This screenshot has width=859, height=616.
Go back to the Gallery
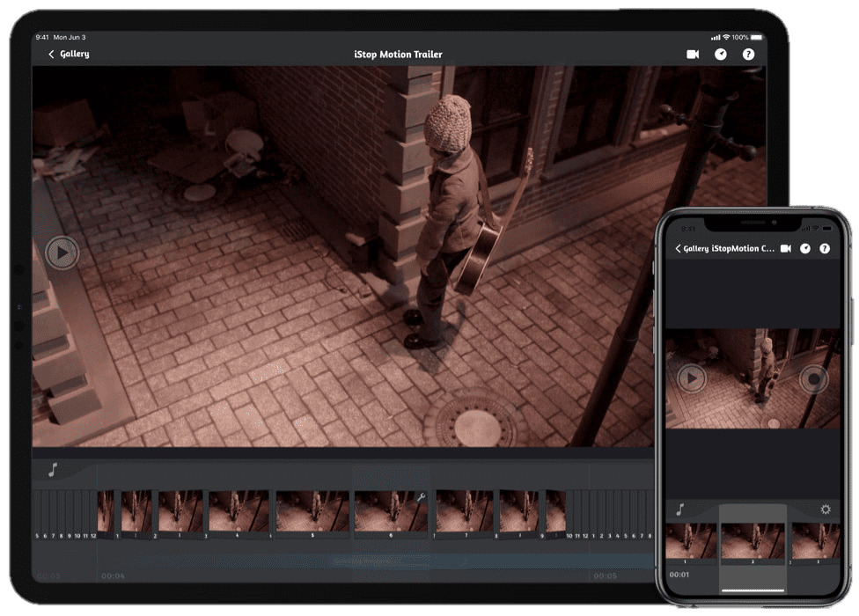[x=75, y=54]
